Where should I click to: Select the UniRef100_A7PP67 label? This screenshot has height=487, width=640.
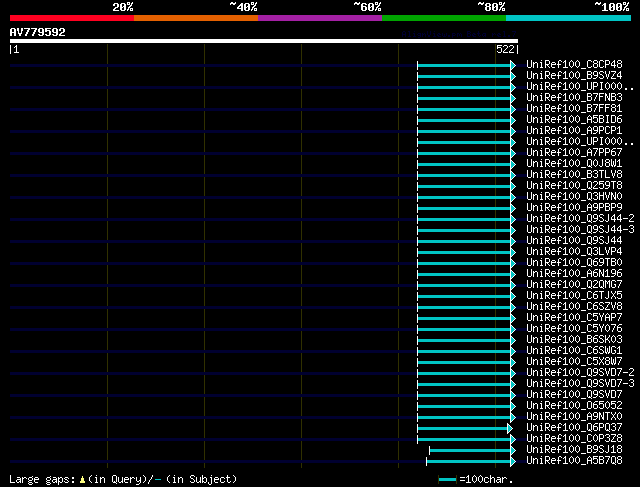click(x=574, y=152)
